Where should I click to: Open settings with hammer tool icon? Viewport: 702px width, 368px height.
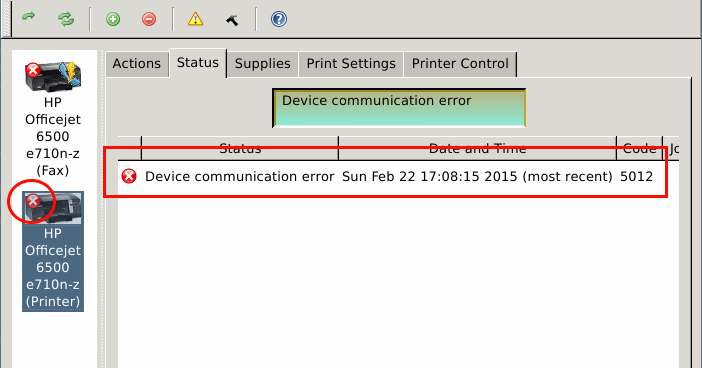(232, 20)
